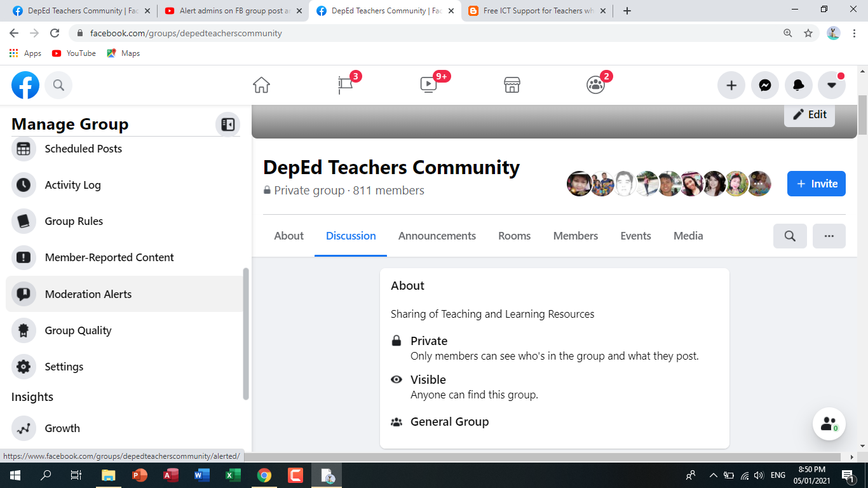Image resolution: width=868 pixels, height=488 pixels.
Task: Open Word from taskbar
Action: click(x=202, y=475)
